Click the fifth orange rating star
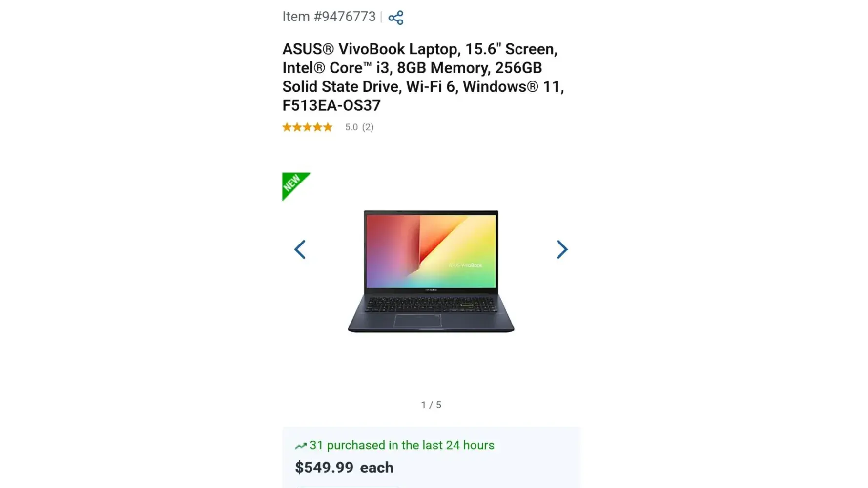 coord(328,127)
